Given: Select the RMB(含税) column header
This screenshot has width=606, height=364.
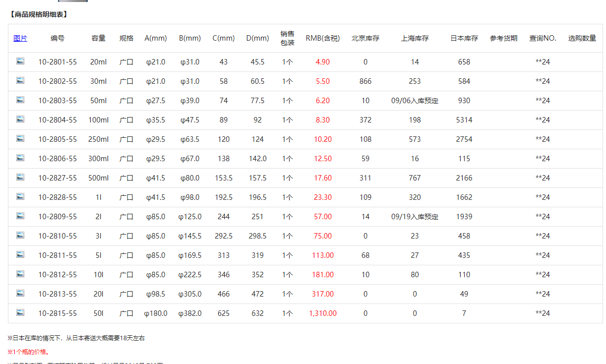Looking at the screenshot, I should 323,38.
